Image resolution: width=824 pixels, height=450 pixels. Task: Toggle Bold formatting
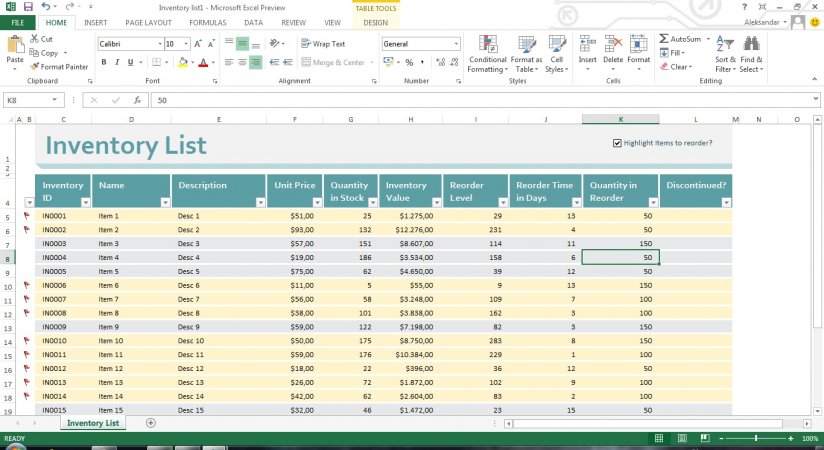tap(104, 62)
